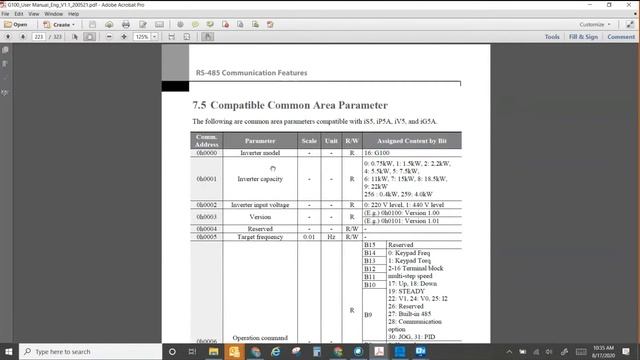Viewport: 640px width, 360px height.
Task: Click the '0h0005' address cell
Action: (x=207, y=237)
